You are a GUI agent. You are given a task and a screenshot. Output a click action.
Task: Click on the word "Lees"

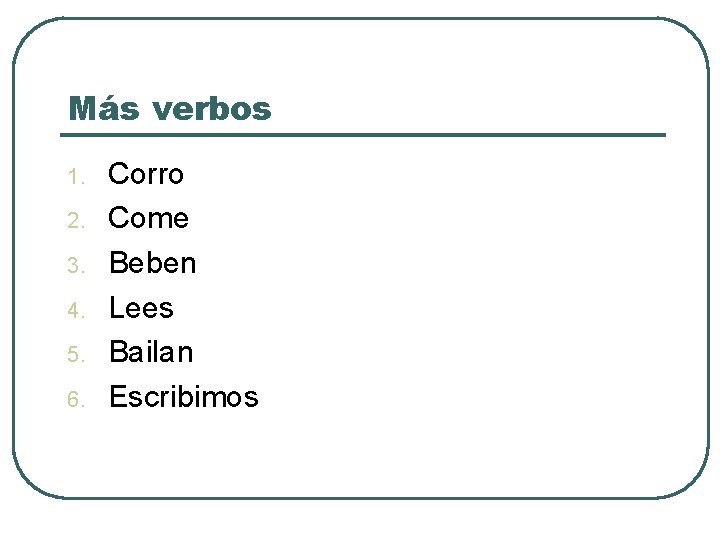[x=141, y=308]
